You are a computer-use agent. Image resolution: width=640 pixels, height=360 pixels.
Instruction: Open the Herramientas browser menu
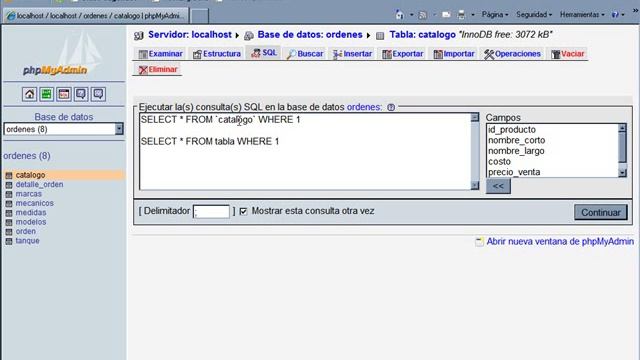[x=582, y=15]
